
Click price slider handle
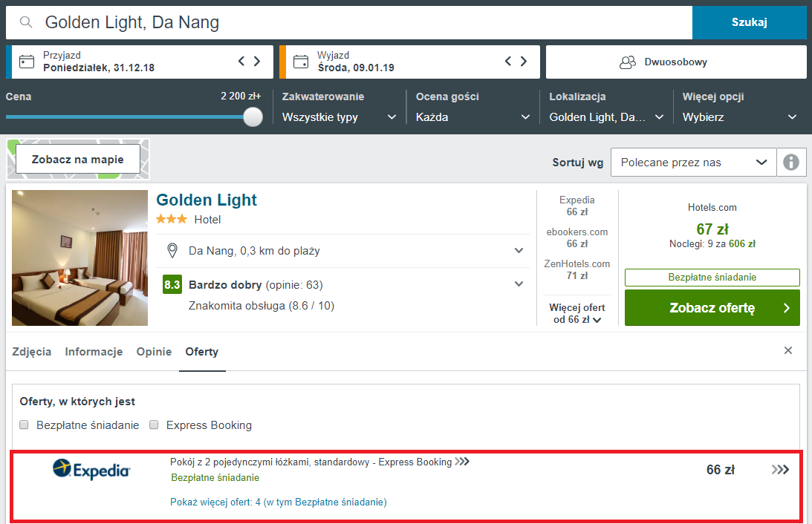pos(253,117)
